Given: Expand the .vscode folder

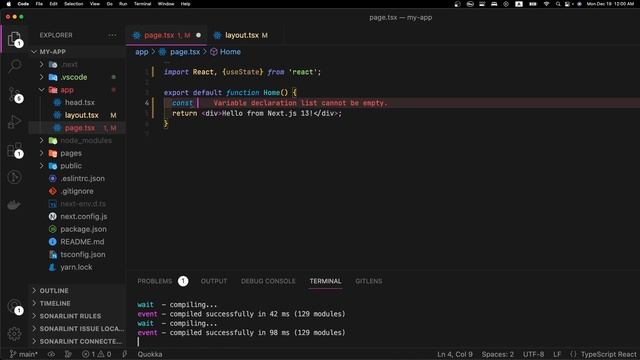Looking at the screenshot, I should click(x=42, y=77).
